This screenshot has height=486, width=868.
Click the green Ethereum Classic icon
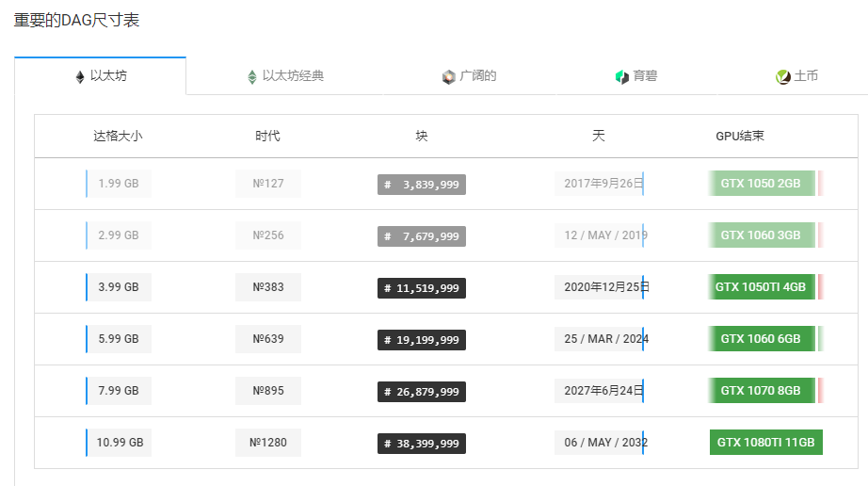coord(252,77)
